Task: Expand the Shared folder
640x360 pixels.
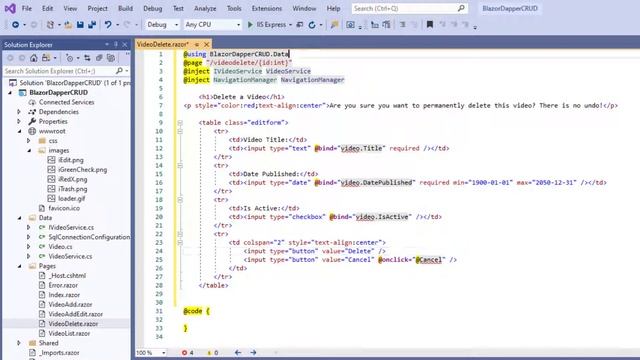Action: (19, 343)
